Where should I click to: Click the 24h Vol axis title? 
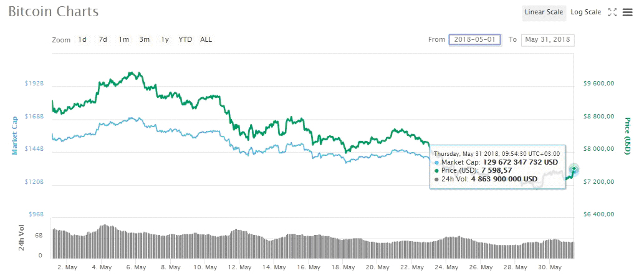(22, 238)
